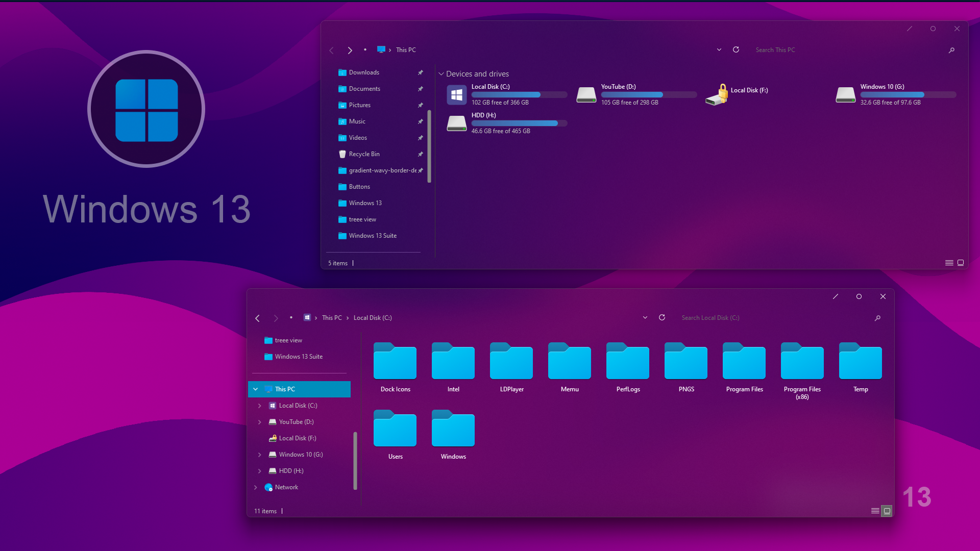Image resolution: width=980 pixels, height=551 pixels.
Task: Unpin Pictures from quick access
Action: click(x=420, y=105)
